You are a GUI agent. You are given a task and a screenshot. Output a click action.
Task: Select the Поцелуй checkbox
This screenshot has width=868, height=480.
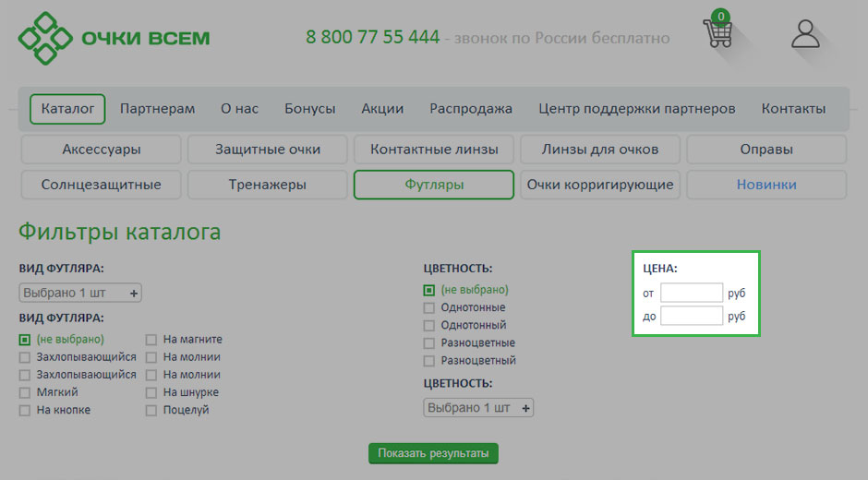coord(151,411)
